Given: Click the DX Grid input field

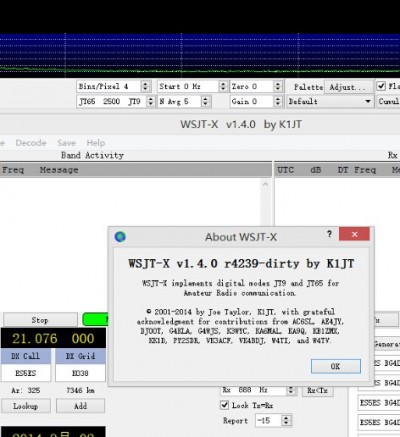Looking at the screenshot, I should pyautogui.click(x=80, y=373).
